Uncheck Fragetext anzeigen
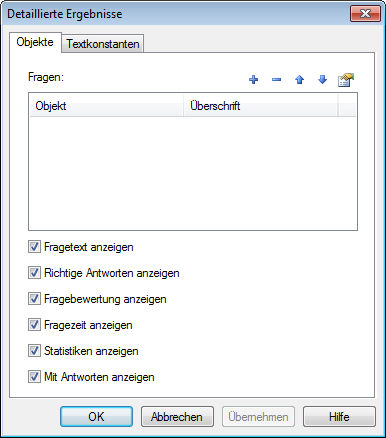386x438 pixels. click(34, 247)
